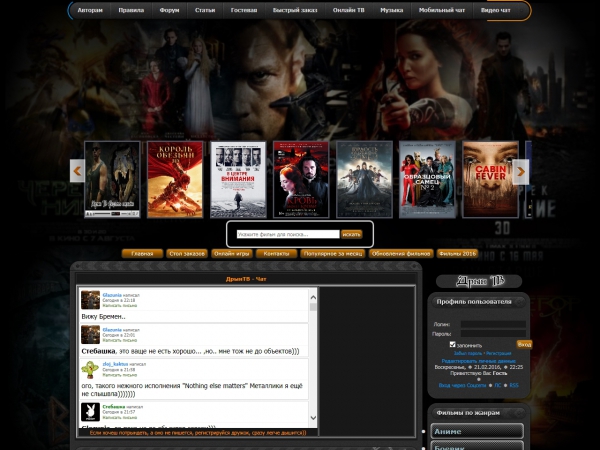Click the carousel previous arrow
This screenshot has width=600, height=450.
coord(77,171)
